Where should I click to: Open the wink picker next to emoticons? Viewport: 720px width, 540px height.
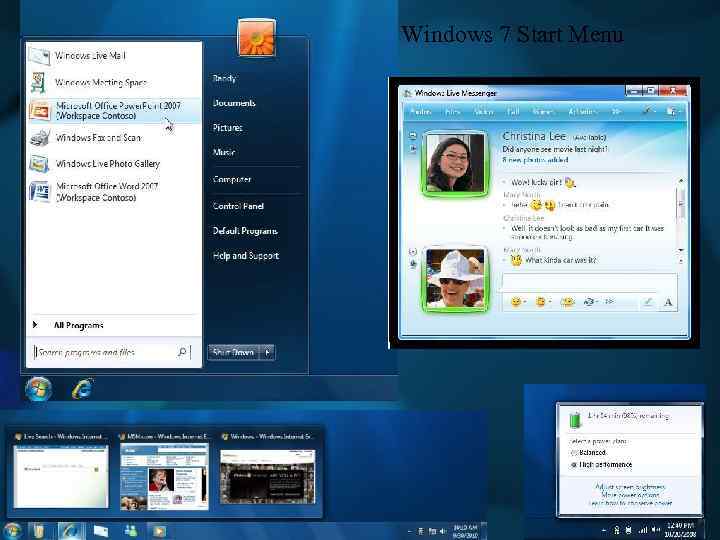click(542, 302)
